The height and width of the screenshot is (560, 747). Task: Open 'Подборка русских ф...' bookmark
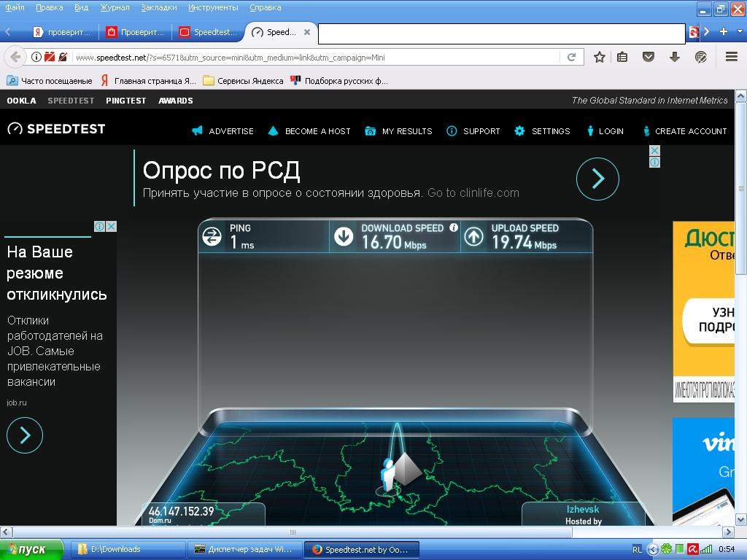(338, 81)
